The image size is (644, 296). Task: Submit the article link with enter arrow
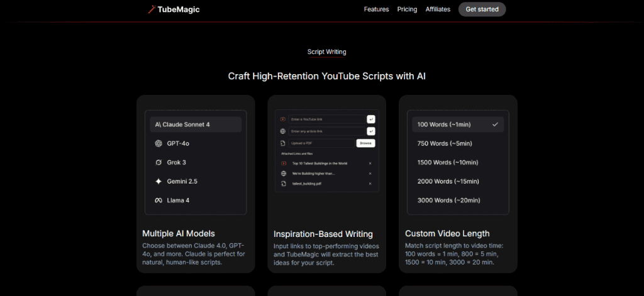[x=371, y=131]
